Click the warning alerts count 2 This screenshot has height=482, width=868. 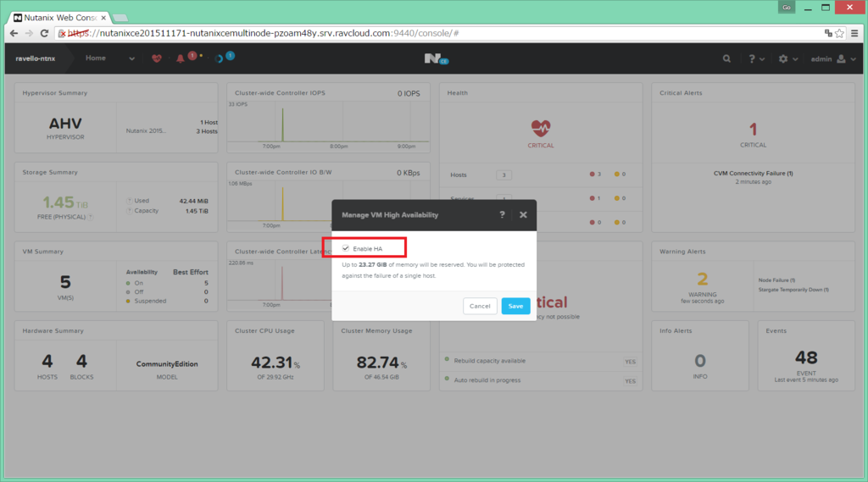703,279
